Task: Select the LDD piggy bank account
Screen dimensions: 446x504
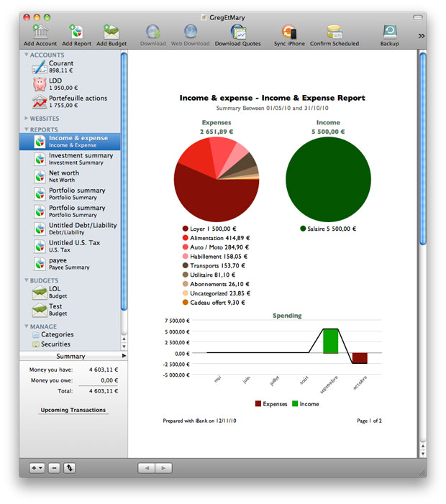Action: click(40, 84)
